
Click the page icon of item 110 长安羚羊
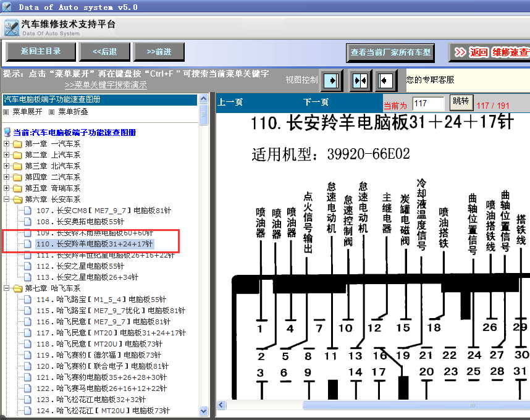(28, 244)
